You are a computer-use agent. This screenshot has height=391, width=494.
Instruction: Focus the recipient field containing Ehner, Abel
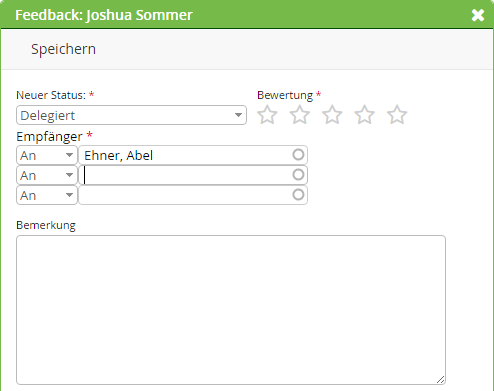[x=193, y=155]
